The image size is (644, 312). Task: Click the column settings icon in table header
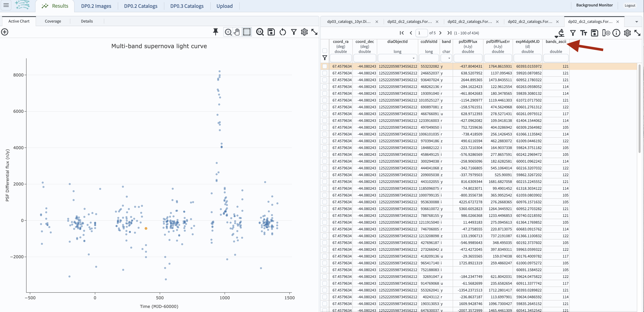coord(626,33)
